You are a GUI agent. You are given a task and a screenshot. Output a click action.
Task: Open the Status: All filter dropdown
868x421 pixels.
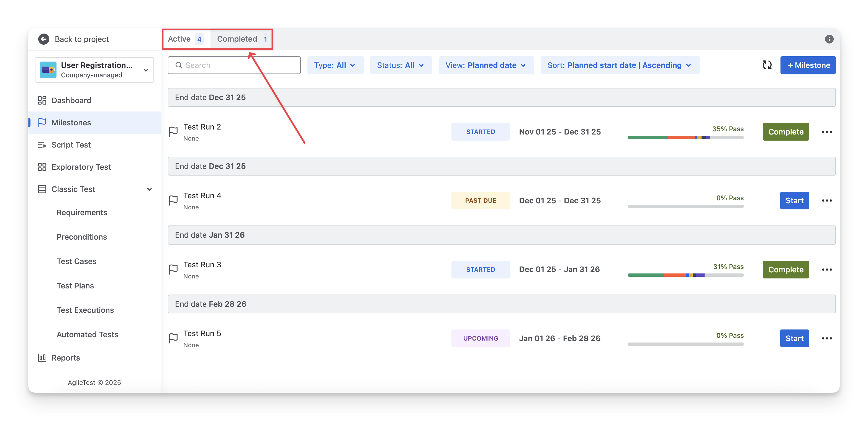coord(401,65)
